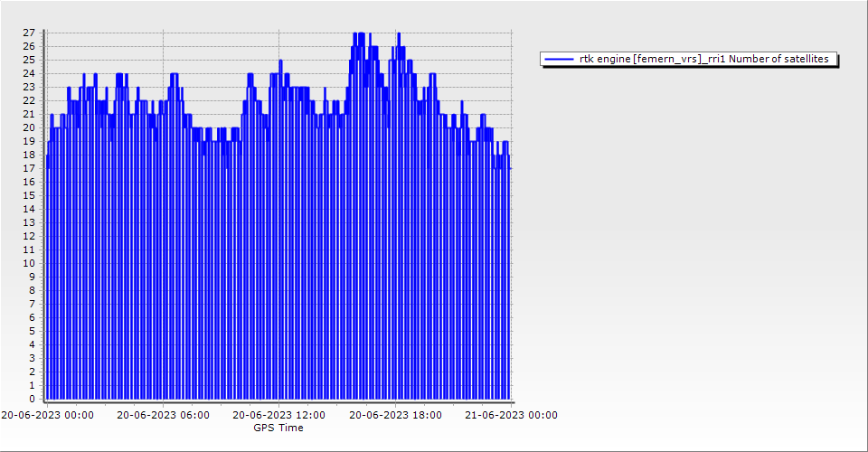This screenshot has height=452, width=868.
Task: Select the 20 tick label on the y-axis
Action: [29, 127]
